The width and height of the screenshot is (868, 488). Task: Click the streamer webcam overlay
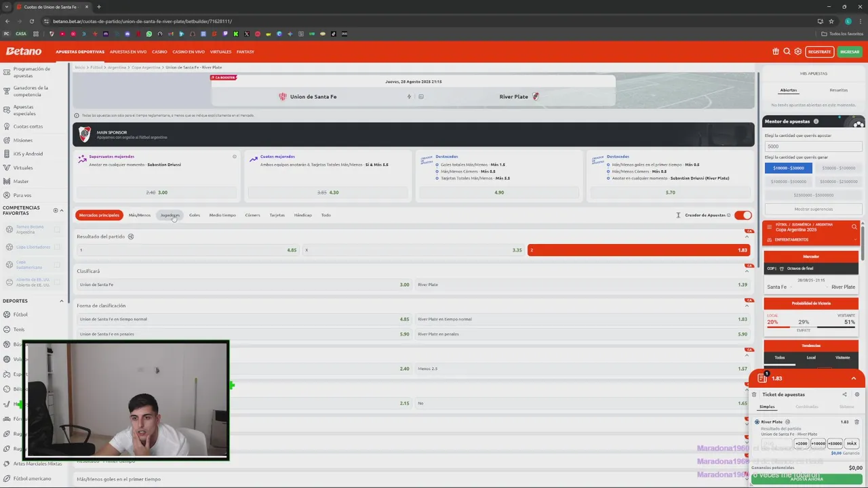126,401
